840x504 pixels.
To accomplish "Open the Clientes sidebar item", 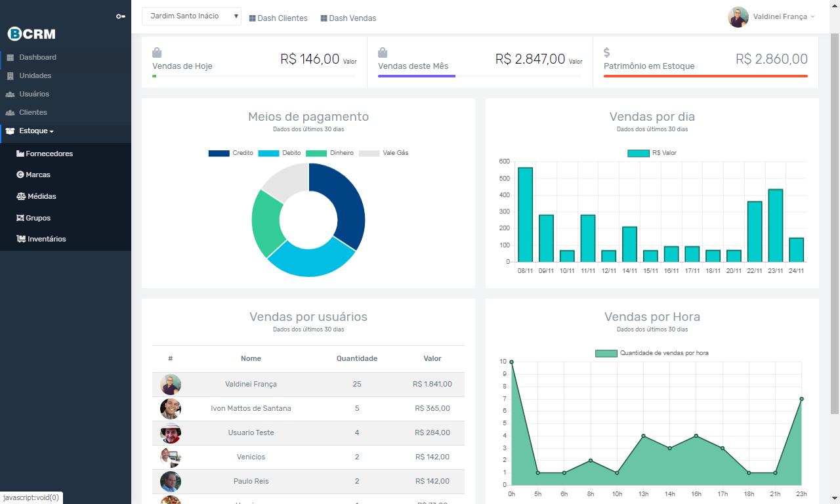I will 33,112.
